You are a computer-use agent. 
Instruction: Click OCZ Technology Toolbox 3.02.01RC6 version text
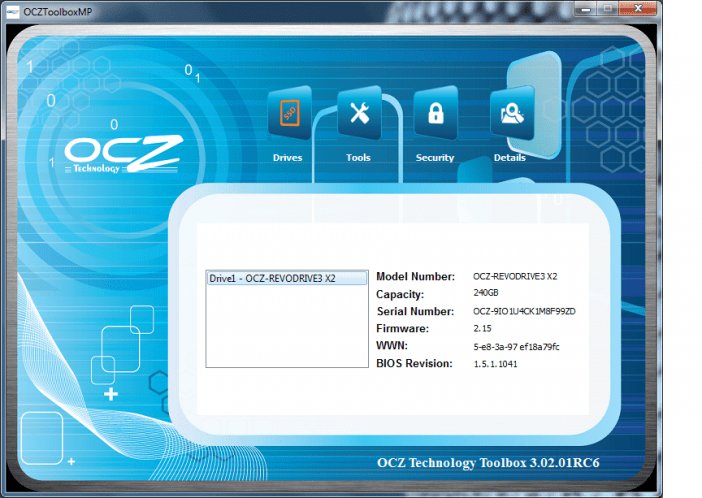[488, 463]
